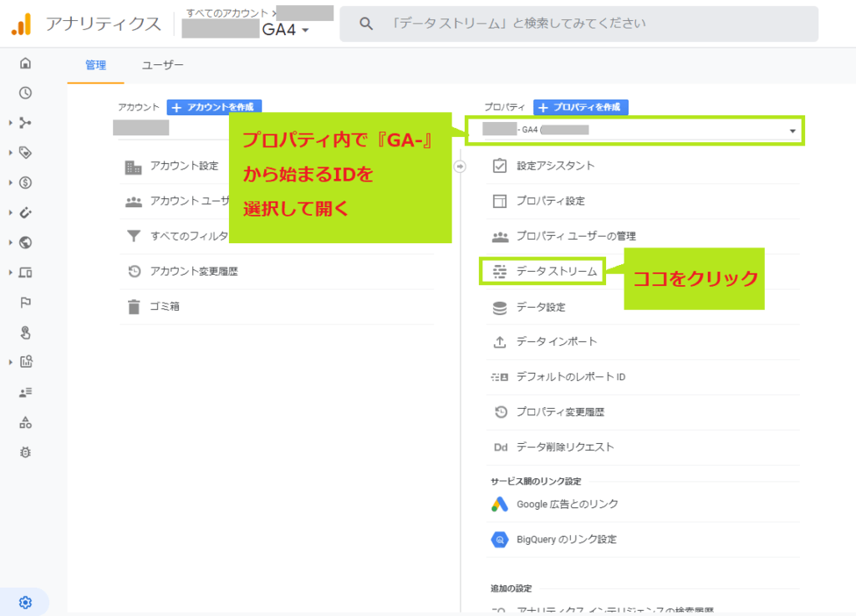Open the Conversions flag icon in the sidebar
Image resolution: width=856 pixels, height=616 pixels.
tap(25, 303)
